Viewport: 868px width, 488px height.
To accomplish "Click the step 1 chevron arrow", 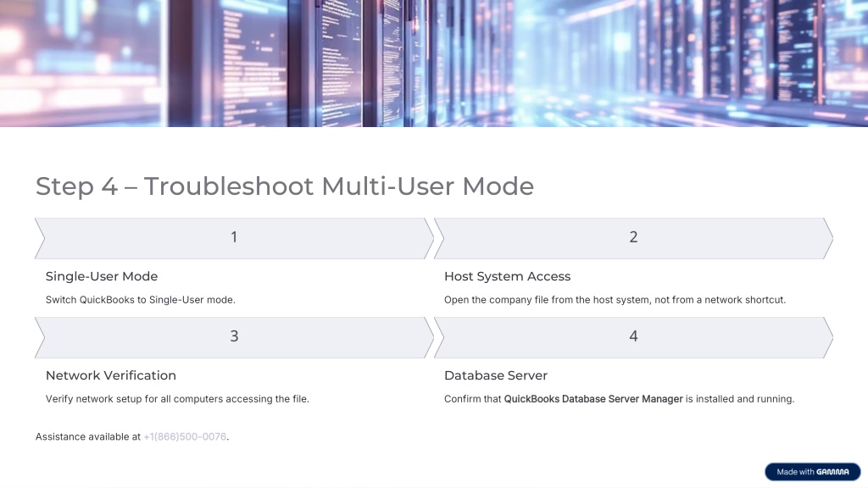I will [234, 238].
